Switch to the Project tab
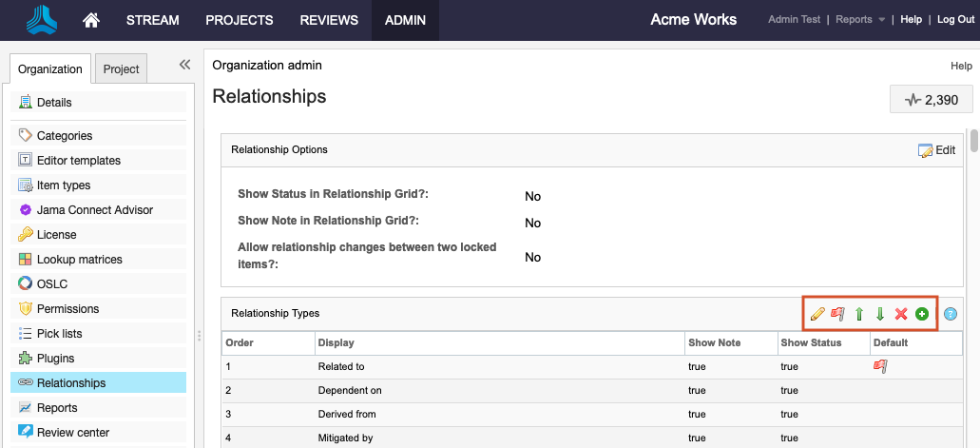This screenshot has width=980, height=448. [121, 68]
